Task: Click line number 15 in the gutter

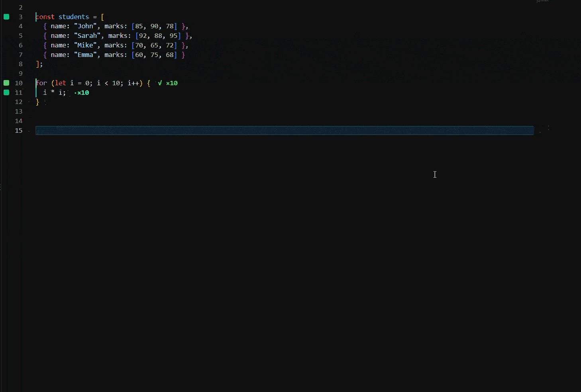Action: 19,131
